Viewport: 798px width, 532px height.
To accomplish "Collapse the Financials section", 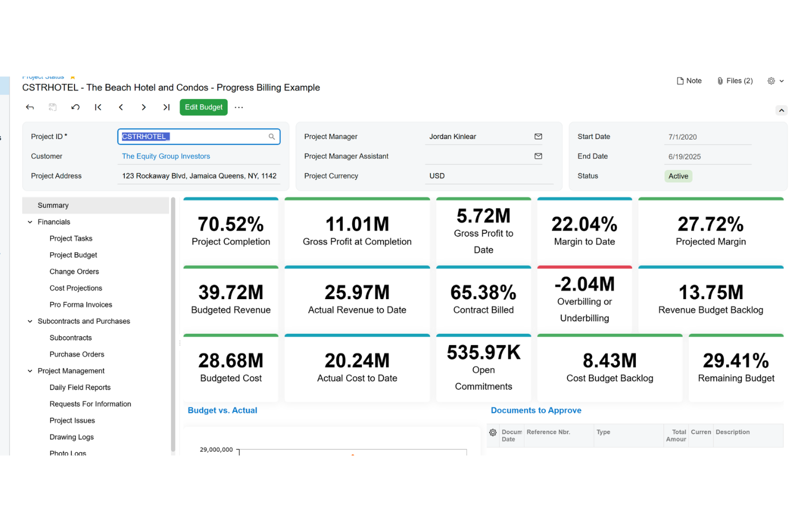I will (30, 222).
